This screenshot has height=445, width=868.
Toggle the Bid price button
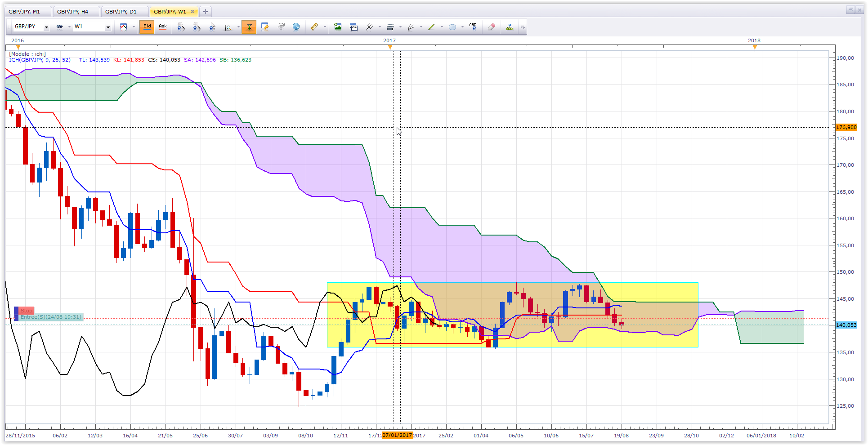tap(147, 27)
